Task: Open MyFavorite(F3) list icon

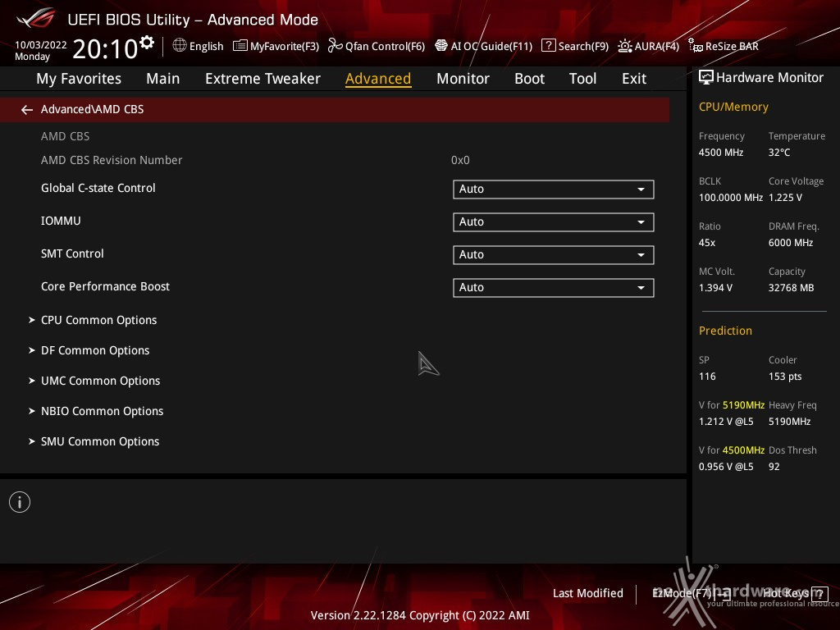Action: (240, 46)
